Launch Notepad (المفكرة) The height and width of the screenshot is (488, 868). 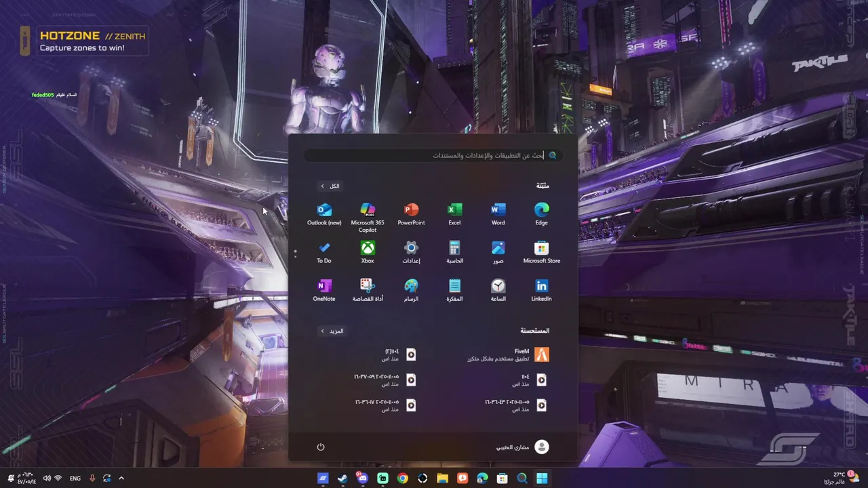454,290
